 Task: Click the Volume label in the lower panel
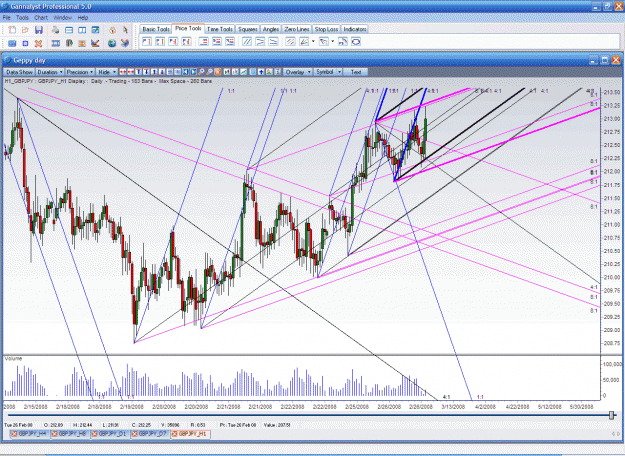tap(13, 358)
